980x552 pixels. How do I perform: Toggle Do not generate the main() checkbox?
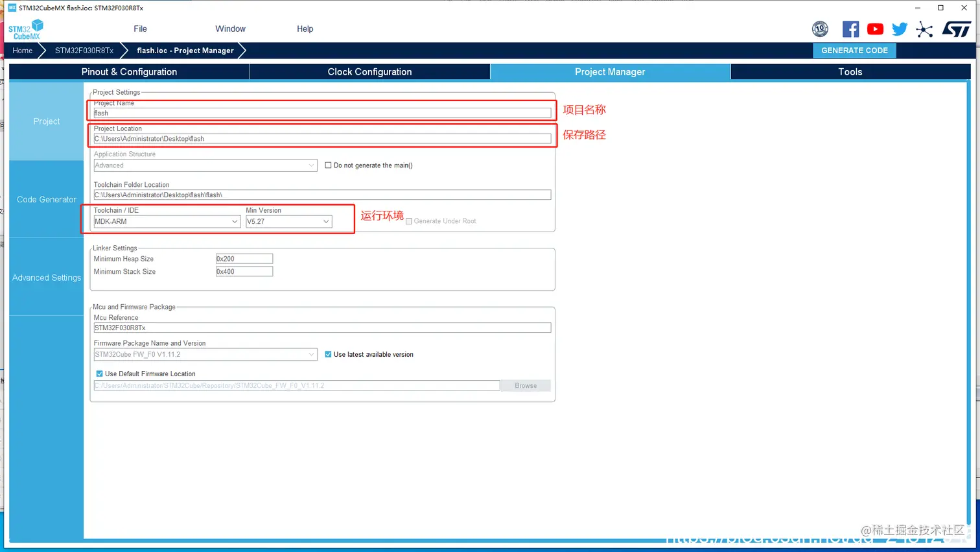pos(328,165)
